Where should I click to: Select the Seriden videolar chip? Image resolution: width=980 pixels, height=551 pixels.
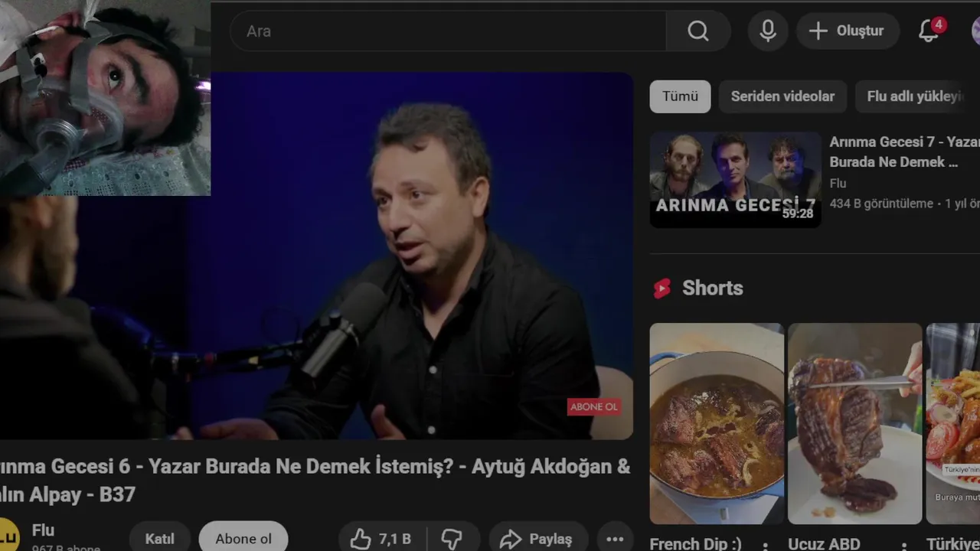tap(782, 96)
